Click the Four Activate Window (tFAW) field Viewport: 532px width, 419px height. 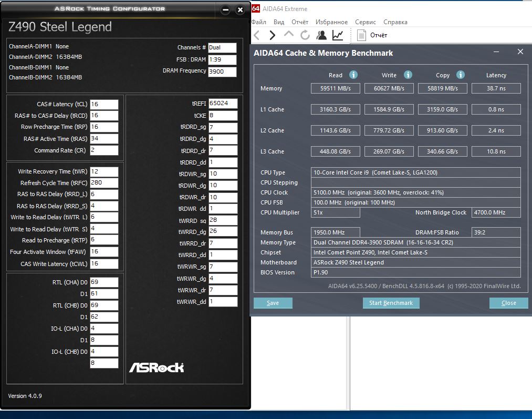pos(104,252)
